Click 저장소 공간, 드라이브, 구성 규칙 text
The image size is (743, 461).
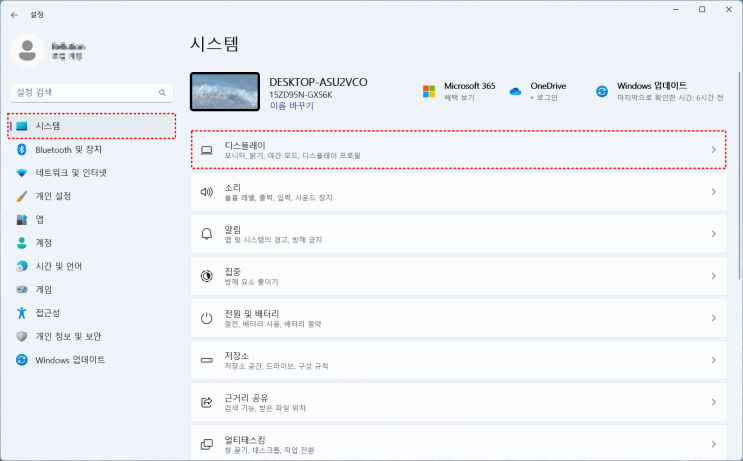pyautogui.click(x=276, y=366)
